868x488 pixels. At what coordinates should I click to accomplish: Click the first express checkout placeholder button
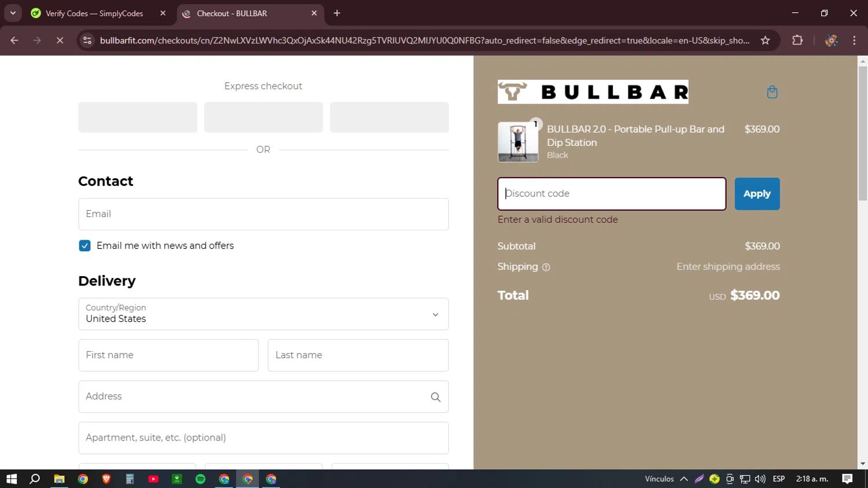point(138,117)
